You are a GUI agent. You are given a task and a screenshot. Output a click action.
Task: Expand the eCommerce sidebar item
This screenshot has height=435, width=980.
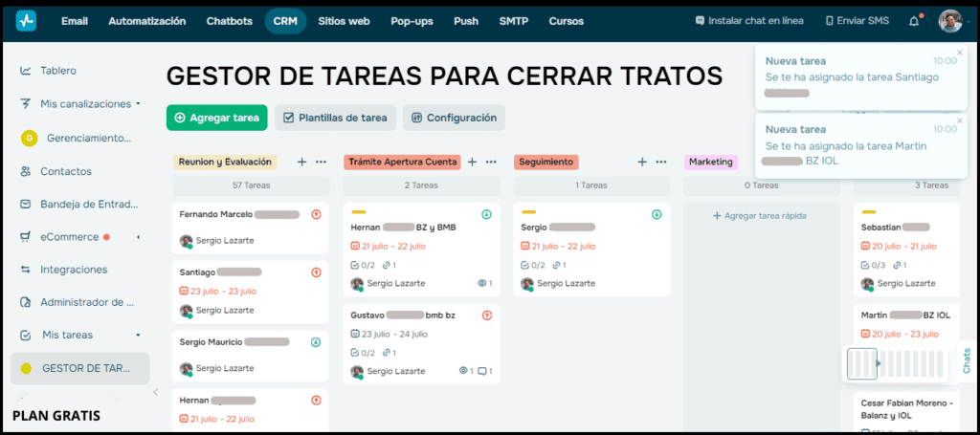[x=139, y=237]
